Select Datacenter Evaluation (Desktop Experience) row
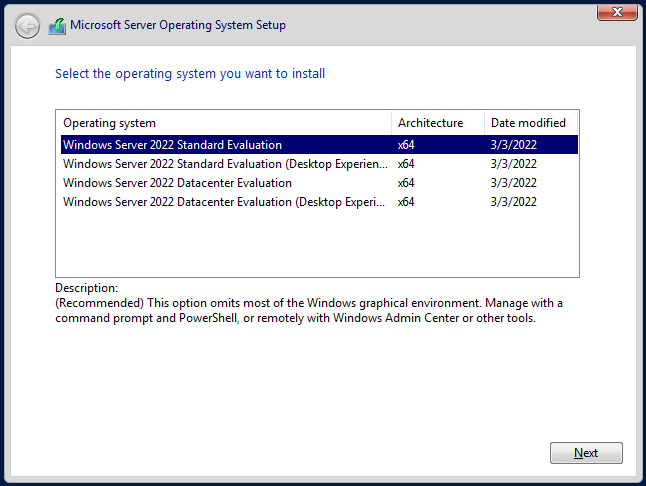The image size is (646, 486). (x=319, y=202)
